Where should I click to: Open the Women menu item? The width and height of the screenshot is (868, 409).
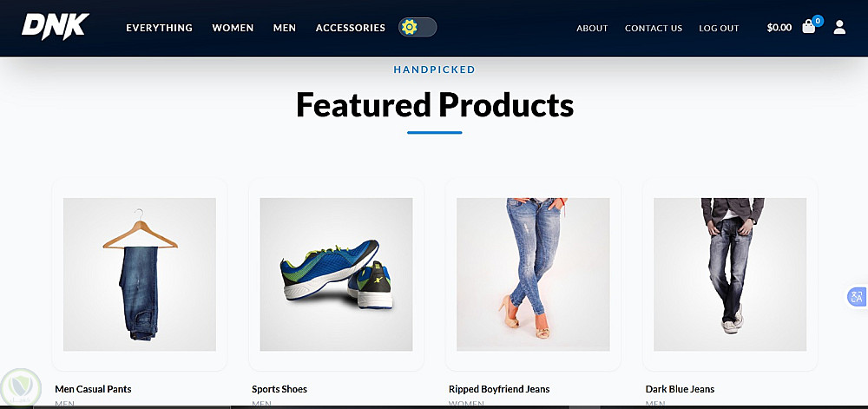click(233, 28)
